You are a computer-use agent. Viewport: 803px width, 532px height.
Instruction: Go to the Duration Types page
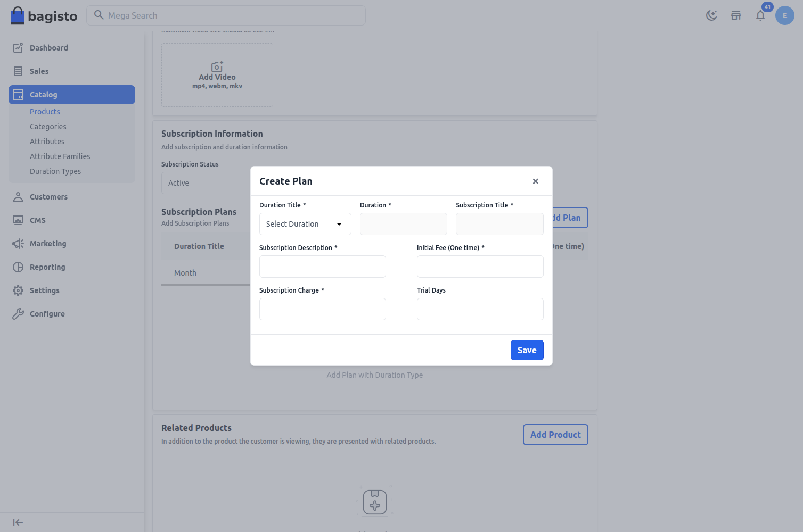coord(55,171)
